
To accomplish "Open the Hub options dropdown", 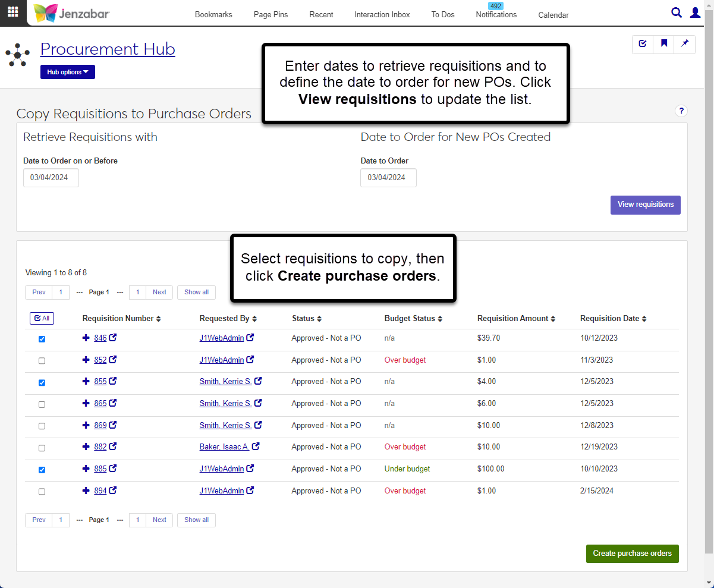I will (x=68, y=72).
